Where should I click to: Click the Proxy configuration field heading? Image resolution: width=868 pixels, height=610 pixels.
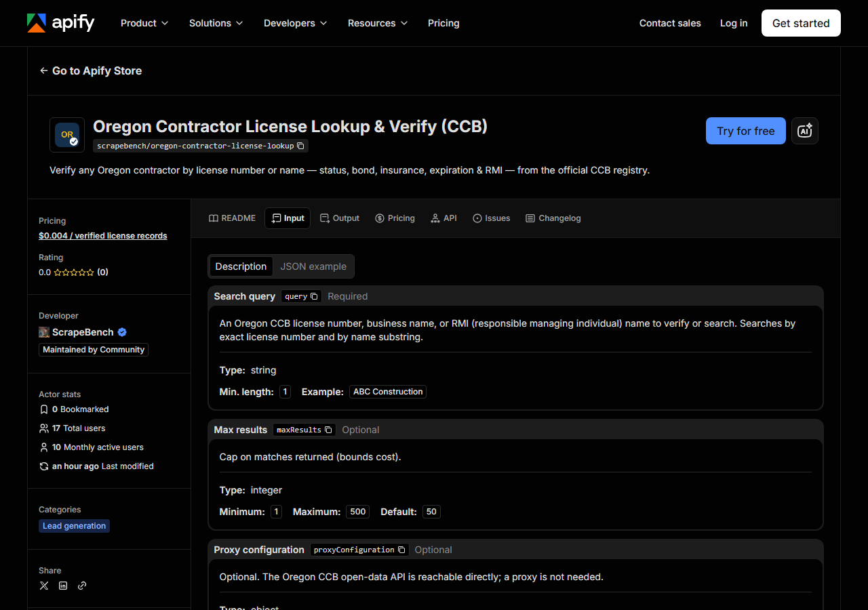coord(259,550)
